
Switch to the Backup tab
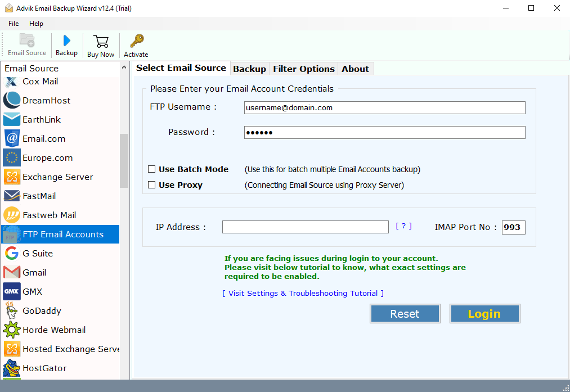[249, 69]
